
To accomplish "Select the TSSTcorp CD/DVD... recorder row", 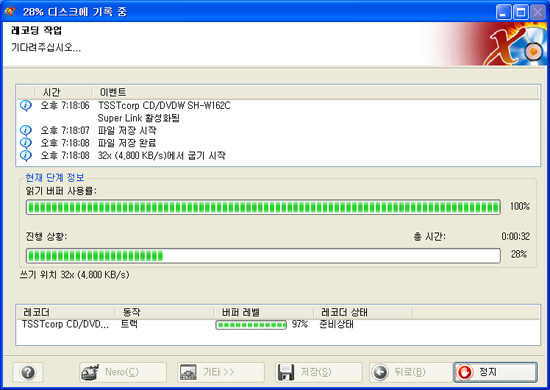I will 278,324.
